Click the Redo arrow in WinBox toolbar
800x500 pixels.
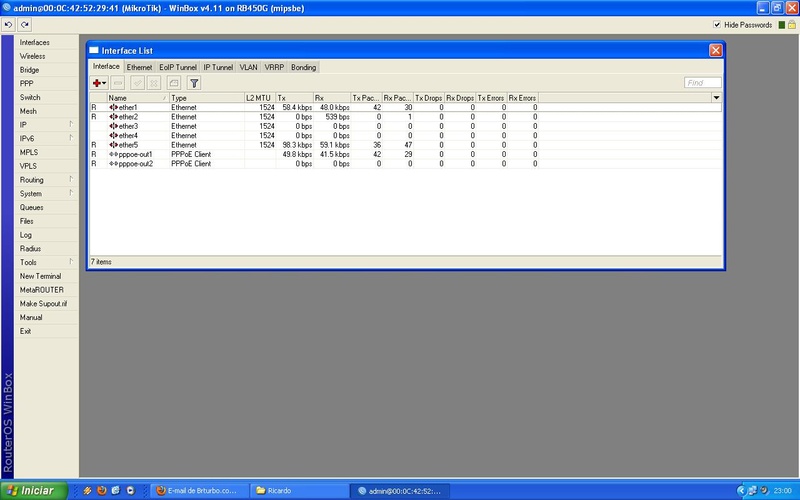24,24
